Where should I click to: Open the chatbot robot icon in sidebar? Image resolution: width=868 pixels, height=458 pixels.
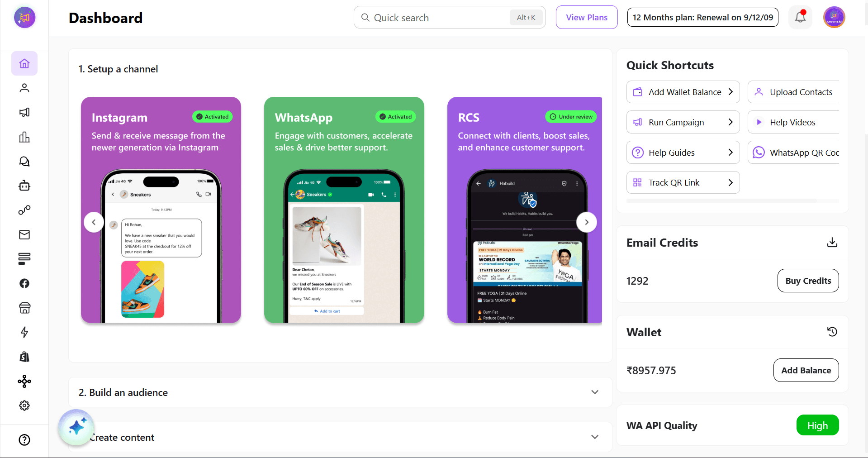24,186
